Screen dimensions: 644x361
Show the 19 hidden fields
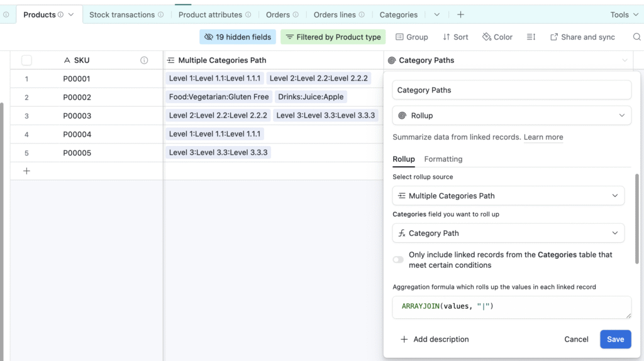pyautogui.click(x=238, y=37)
